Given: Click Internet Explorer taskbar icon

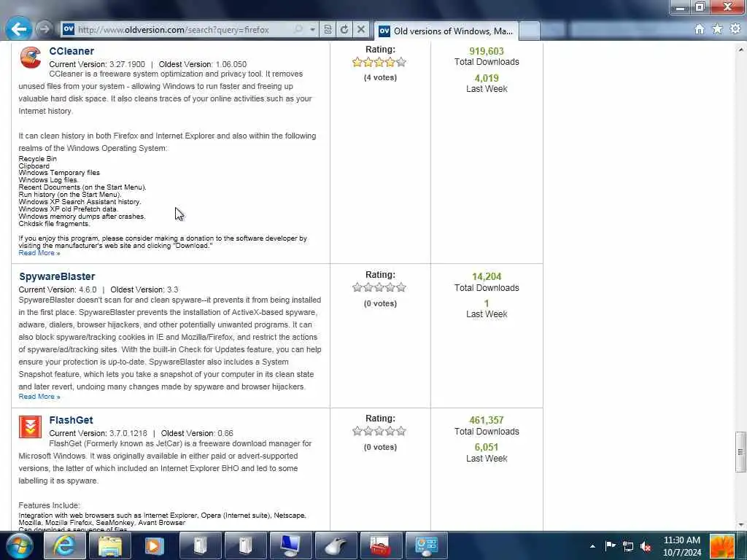Looking at the screenshot, I should coord(64,545).
